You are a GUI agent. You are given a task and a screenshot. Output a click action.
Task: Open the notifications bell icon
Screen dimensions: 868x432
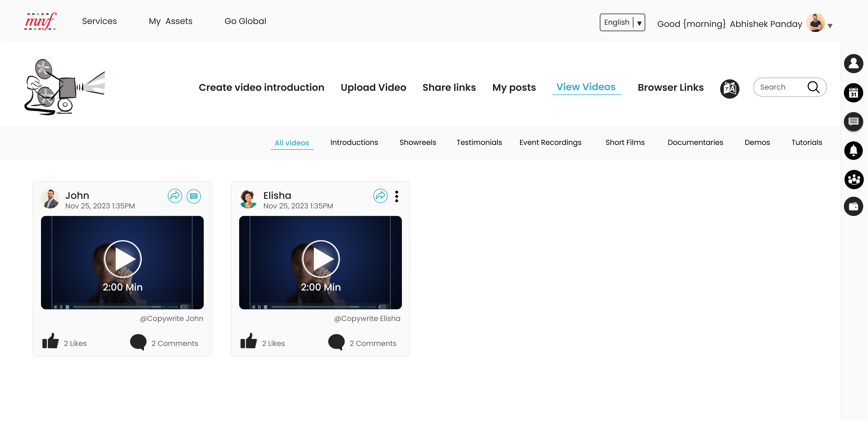click(853, 150)
